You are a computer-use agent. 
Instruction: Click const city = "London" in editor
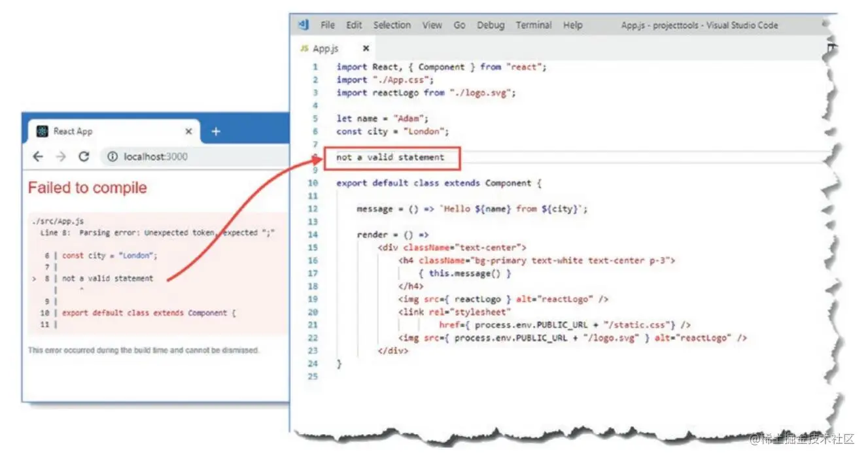pyautogui.click(x=393, y=131)
